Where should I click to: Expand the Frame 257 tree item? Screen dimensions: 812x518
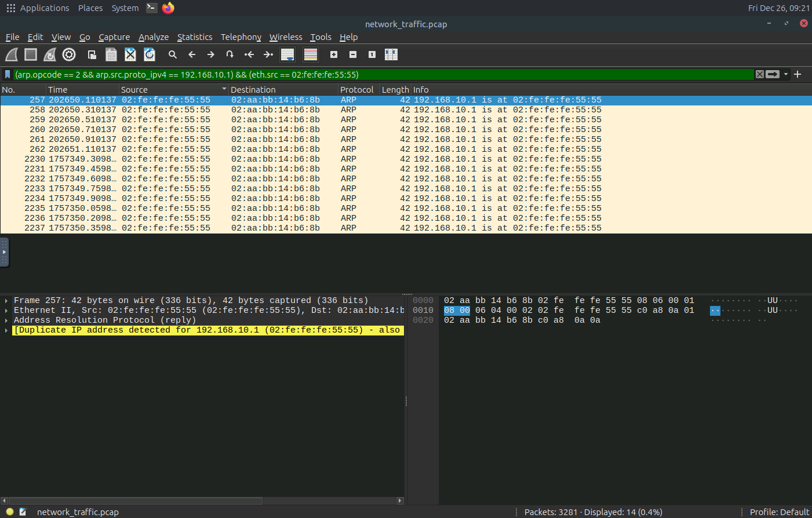(x=6, y=301)
